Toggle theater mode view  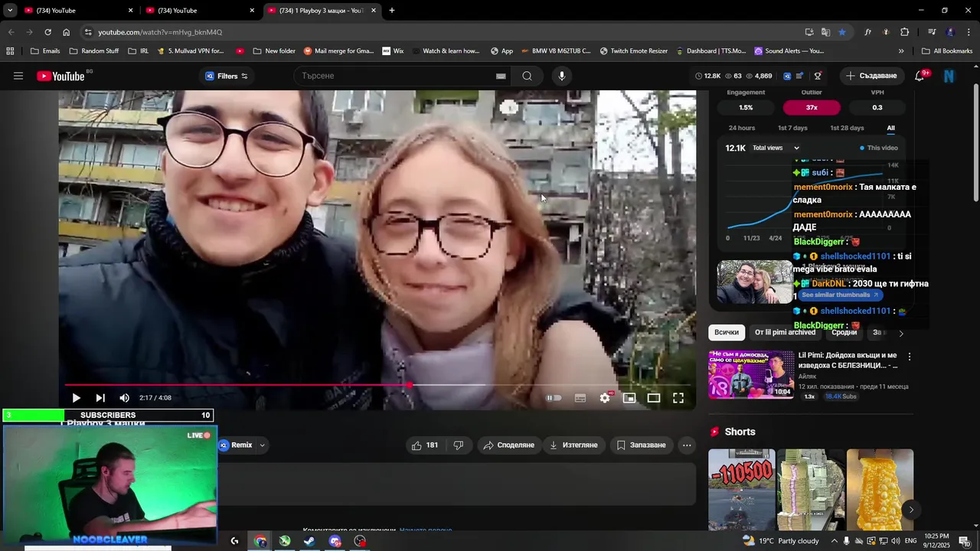[x=654, y=398]
